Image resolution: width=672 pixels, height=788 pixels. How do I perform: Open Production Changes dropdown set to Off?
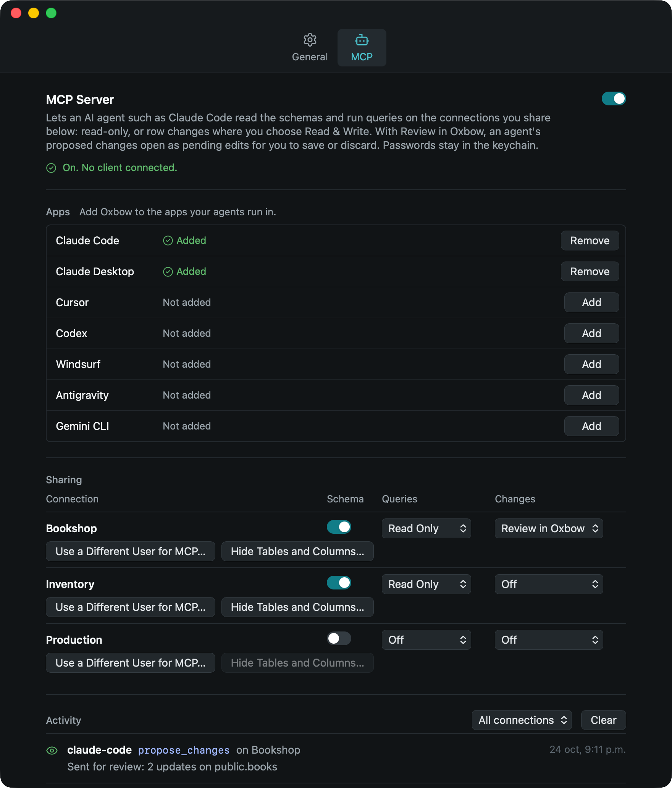(x=549, y=640)
